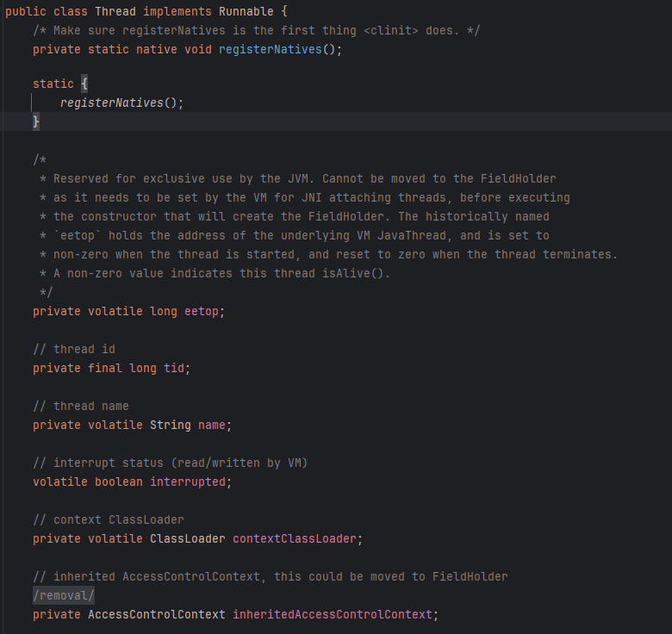Click the 'Reserved for exclusive use' comment line
Image resolution: width=672 pixels, height=634 pixels.
click(298, 178)
